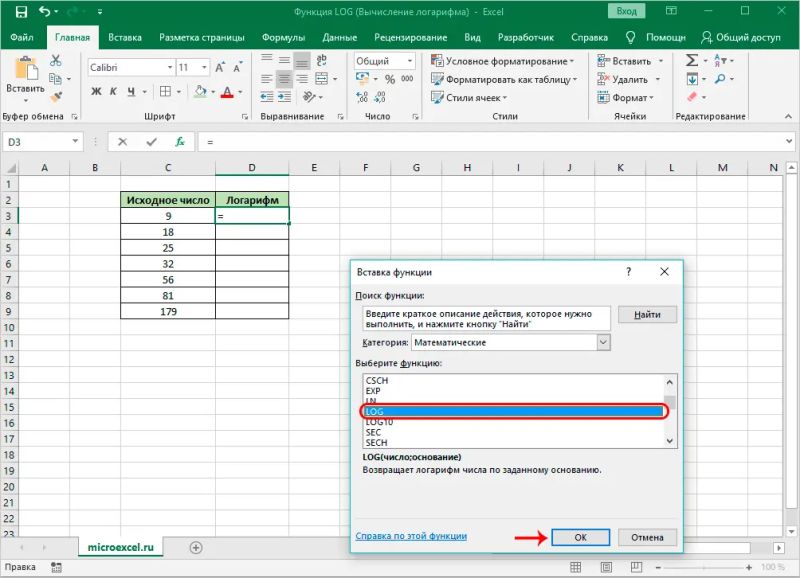800x578 pixels.
Task: Click the AutoSum sigma icon
Action: tap(689, 60)
